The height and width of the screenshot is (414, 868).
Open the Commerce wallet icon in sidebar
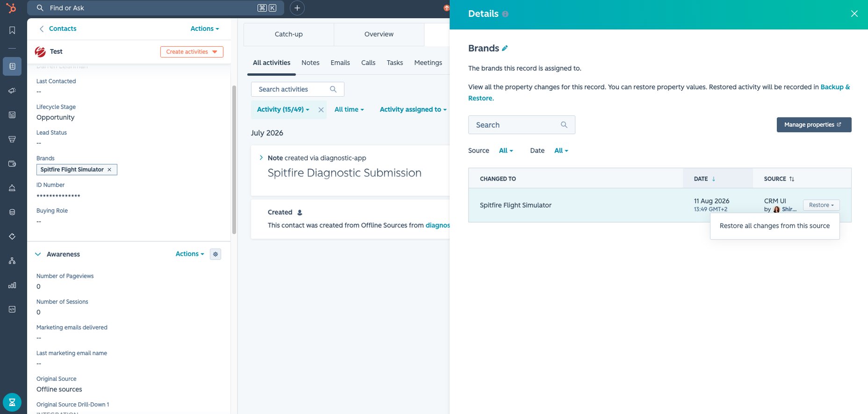pyautogui.click(x=12, y=164)
